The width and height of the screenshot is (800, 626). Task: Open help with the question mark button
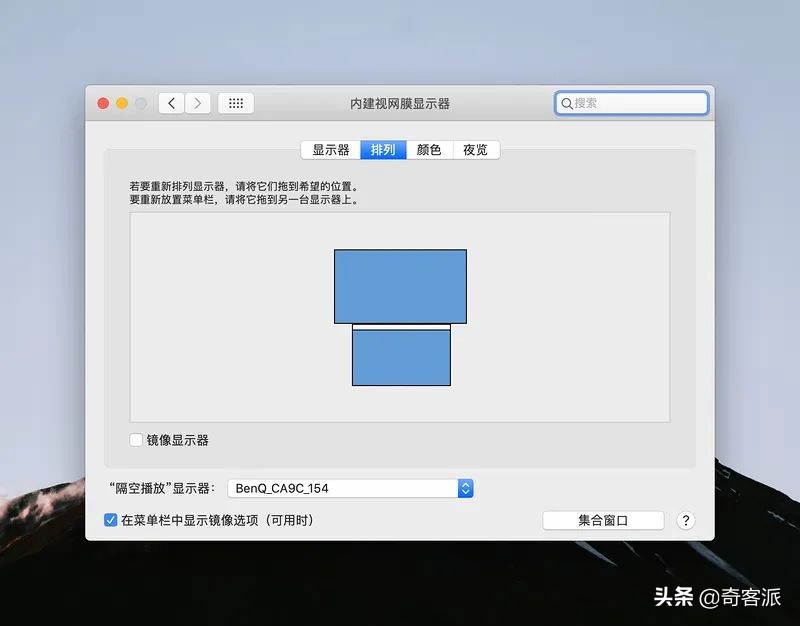tap(686, 520)
